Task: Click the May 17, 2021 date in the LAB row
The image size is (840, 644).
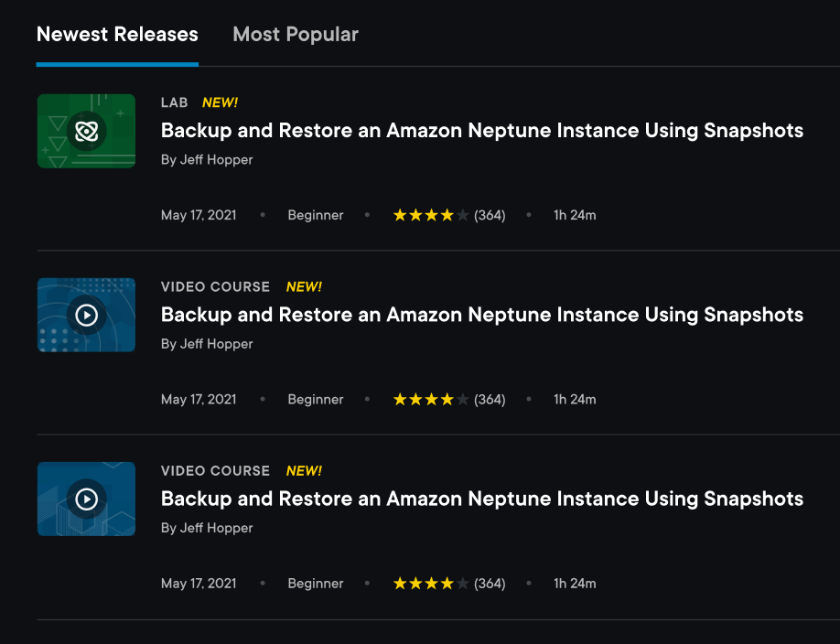Action: click(199, 215)
